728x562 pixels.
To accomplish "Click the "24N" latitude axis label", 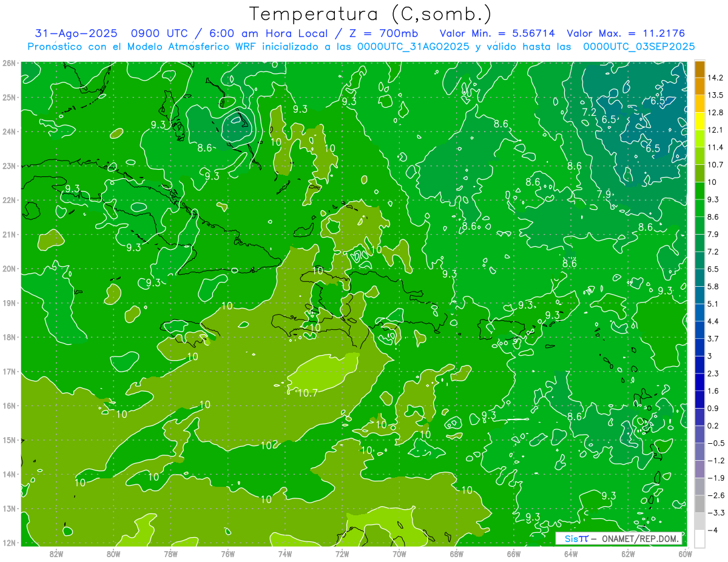I will pos(9,132).
